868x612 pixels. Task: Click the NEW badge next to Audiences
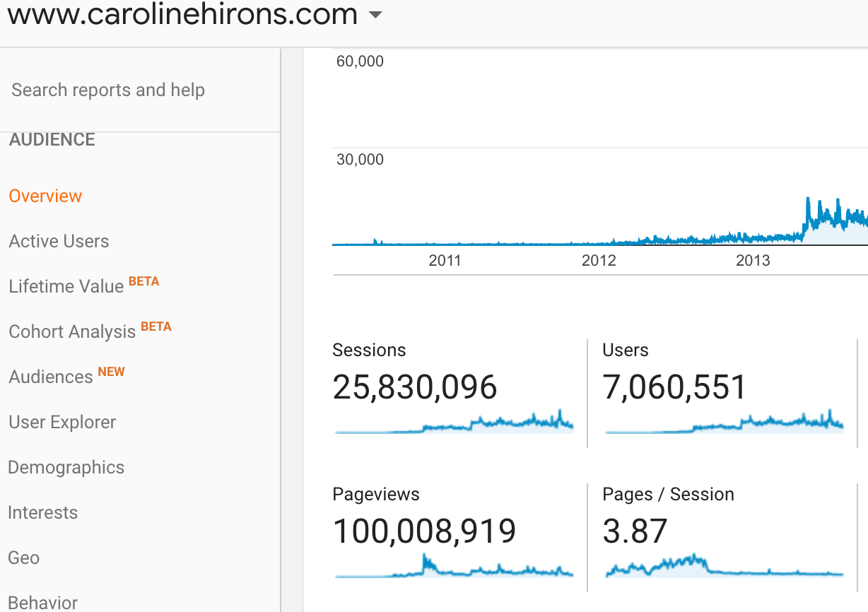pos(111,372)
